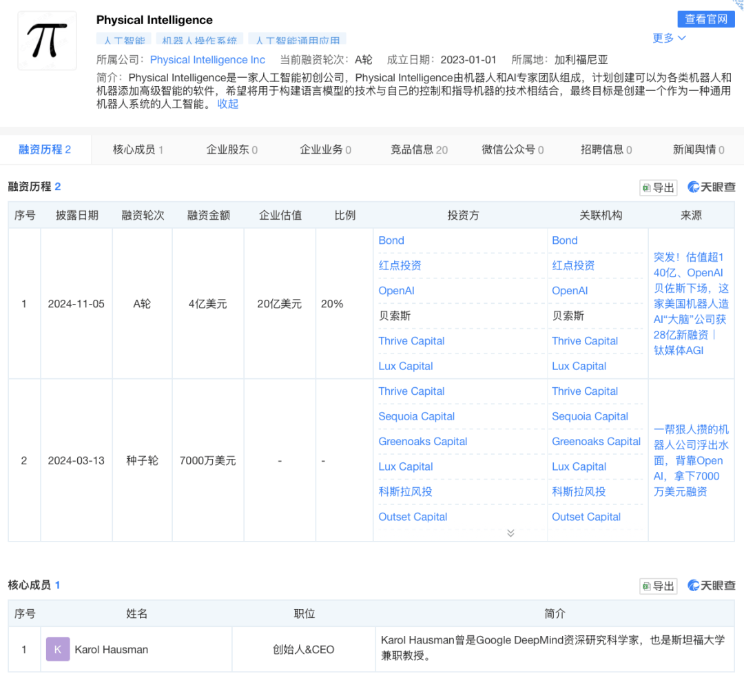Click Tianyancha logo beside funding history
The image size is (744, 700).
(711, 187)
